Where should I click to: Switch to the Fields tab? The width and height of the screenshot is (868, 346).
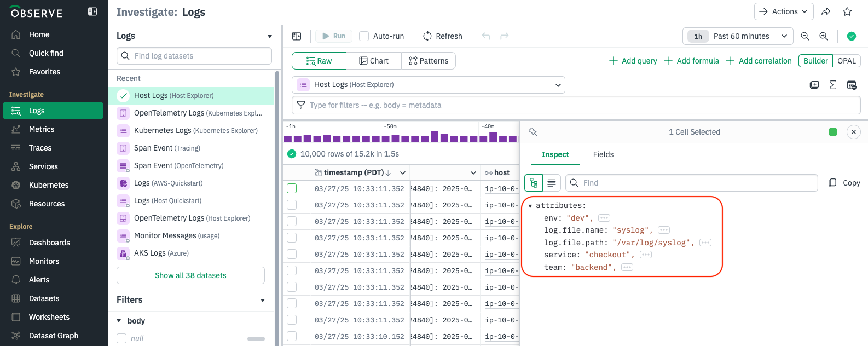click(603, 154)
